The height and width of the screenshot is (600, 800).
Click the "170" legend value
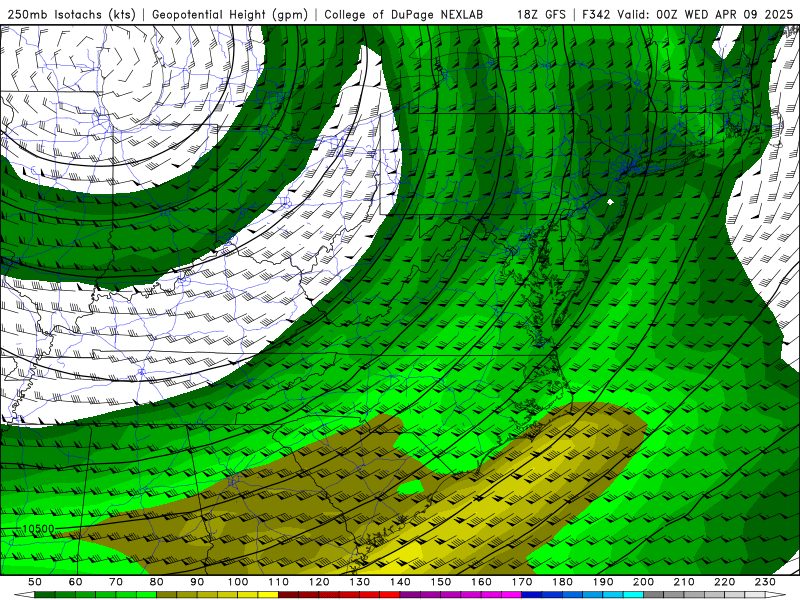[522, 582]
